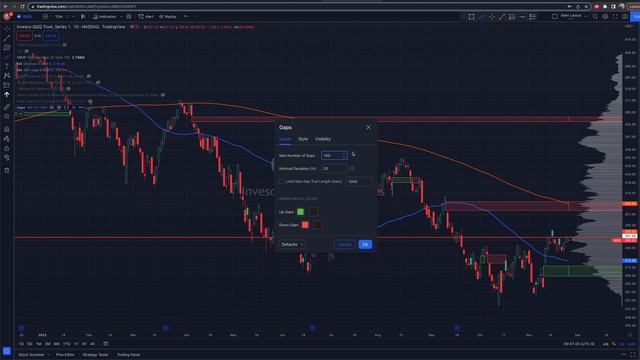Screen dimensions: 640x360
Task: Collapse the bottom panel chevron
Action: coord(623,355)
